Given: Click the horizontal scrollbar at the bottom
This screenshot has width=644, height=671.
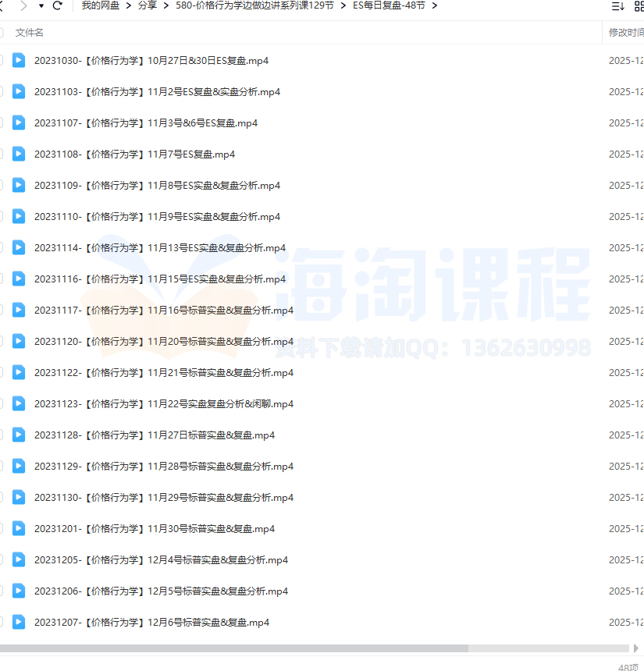Looking at the screenshot, I should pyautogui.click(x=234, y=648).
